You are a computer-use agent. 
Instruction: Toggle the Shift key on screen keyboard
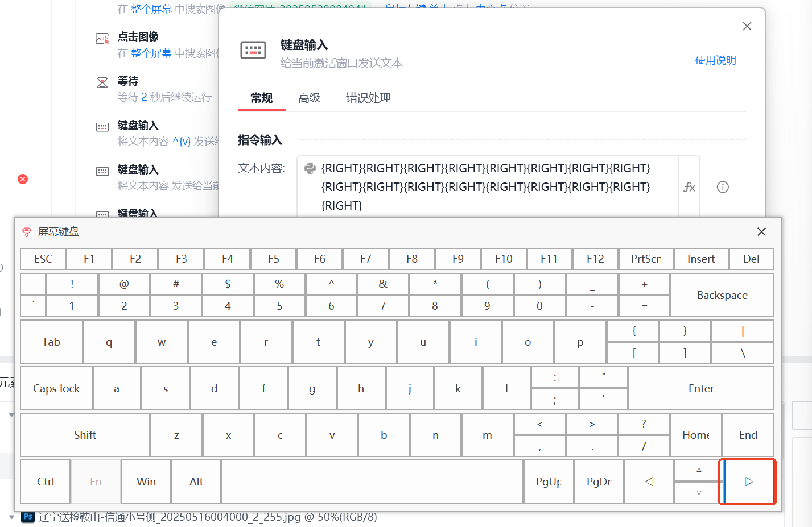pyautogui.click(x=85, y=435)
